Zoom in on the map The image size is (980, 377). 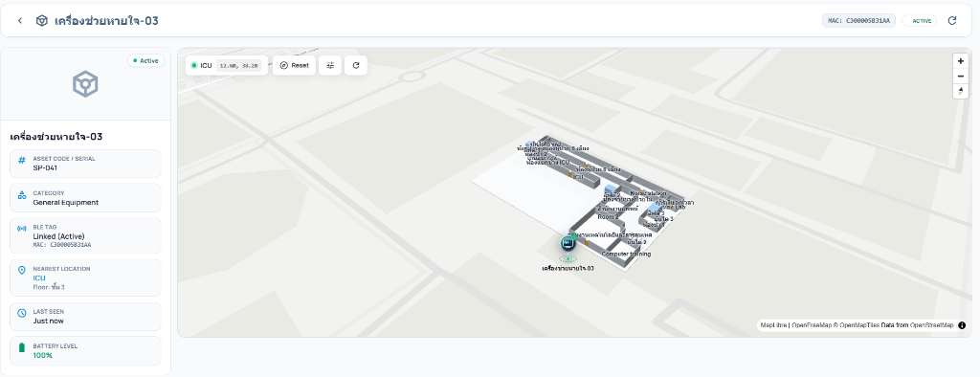point(960,61)
